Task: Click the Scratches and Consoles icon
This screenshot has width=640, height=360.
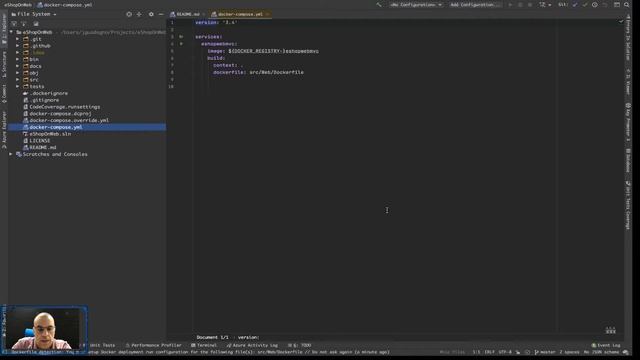Action: click(x=19, y=154)
